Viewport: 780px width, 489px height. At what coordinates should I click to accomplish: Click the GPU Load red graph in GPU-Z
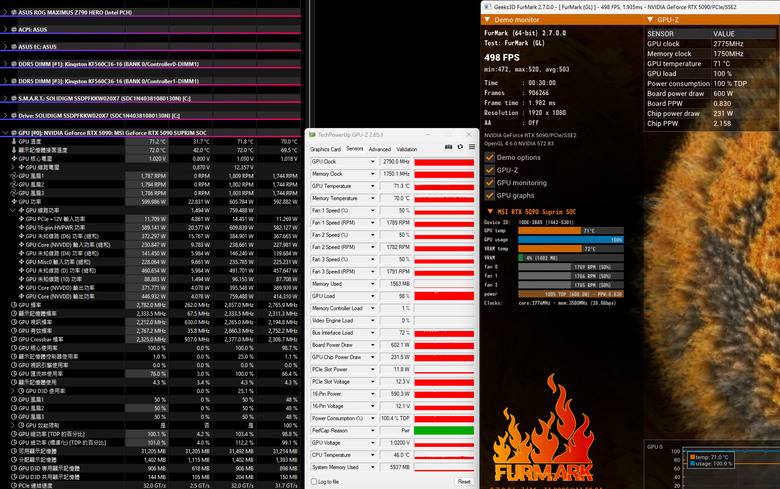(x=444, y=296)
